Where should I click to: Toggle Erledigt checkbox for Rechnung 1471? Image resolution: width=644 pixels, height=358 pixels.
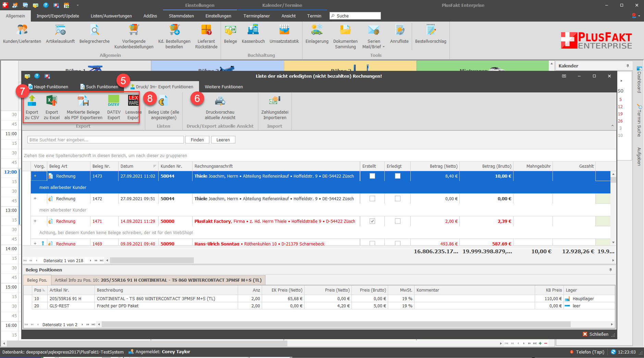click(398, 221)
